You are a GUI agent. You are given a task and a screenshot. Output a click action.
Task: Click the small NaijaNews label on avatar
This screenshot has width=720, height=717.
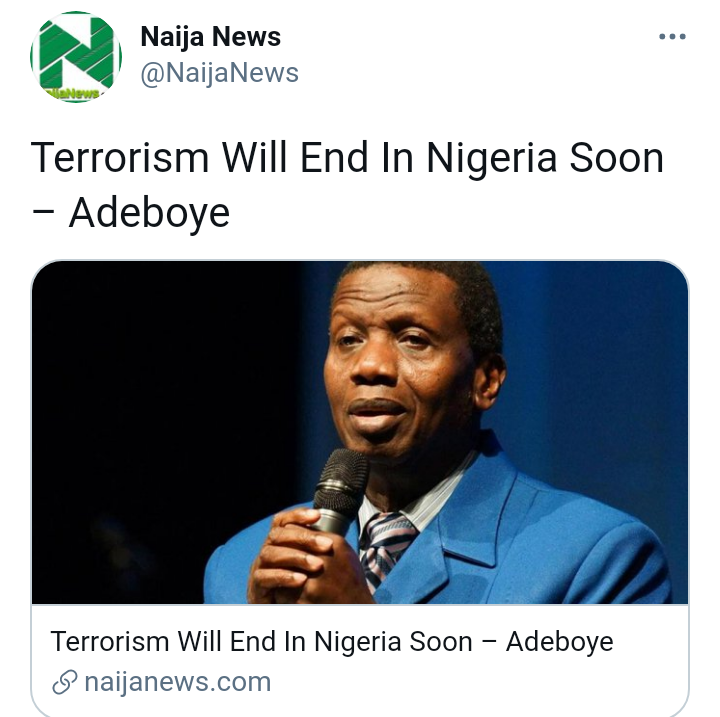[x=72, y=93]
